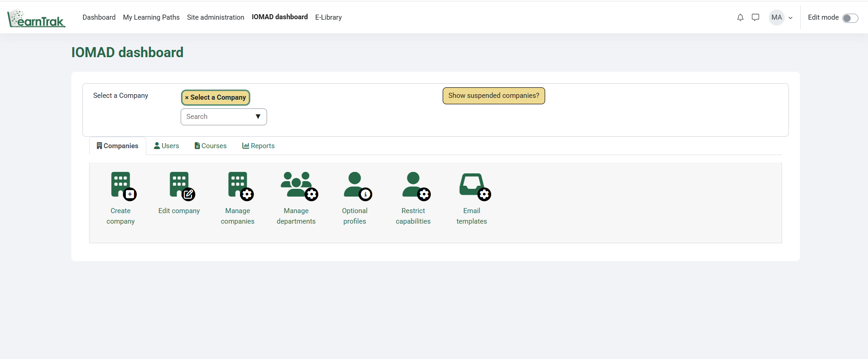
Task: Open the Restrict capabilities icon
Action: pos(416,186)
